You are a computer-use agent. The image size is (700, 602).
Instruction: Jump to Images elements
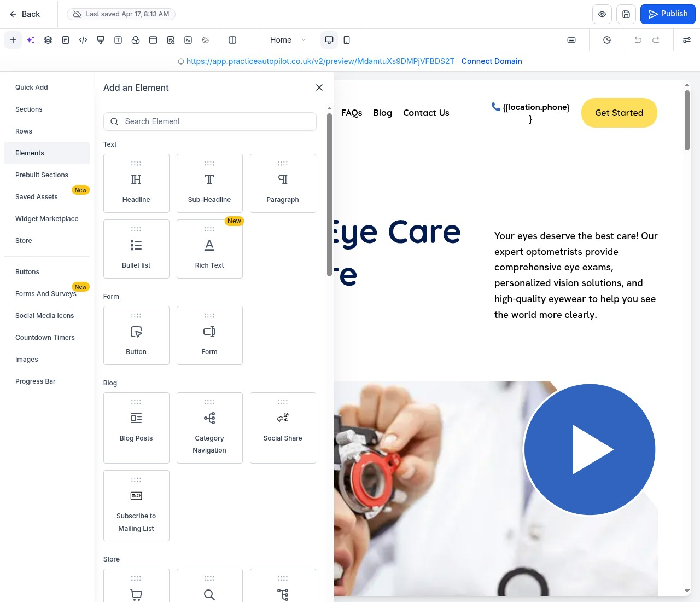pyautogui.click(x=47, y=360)
